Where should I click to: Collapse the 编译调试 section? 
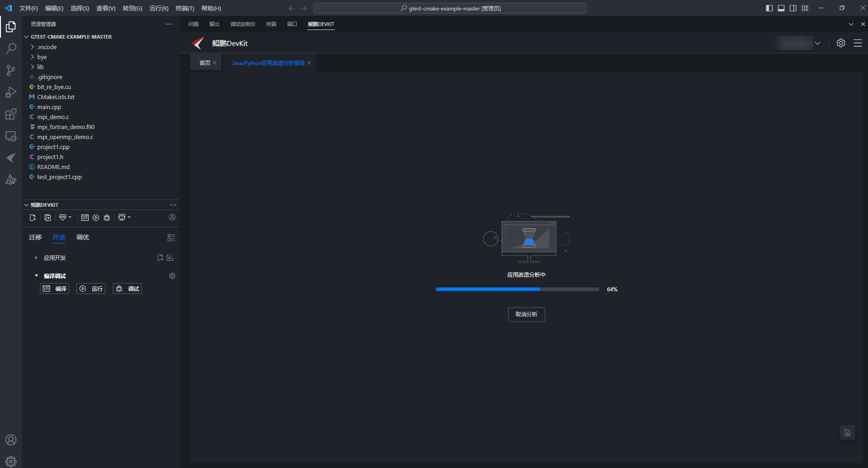tap(36, 276)
